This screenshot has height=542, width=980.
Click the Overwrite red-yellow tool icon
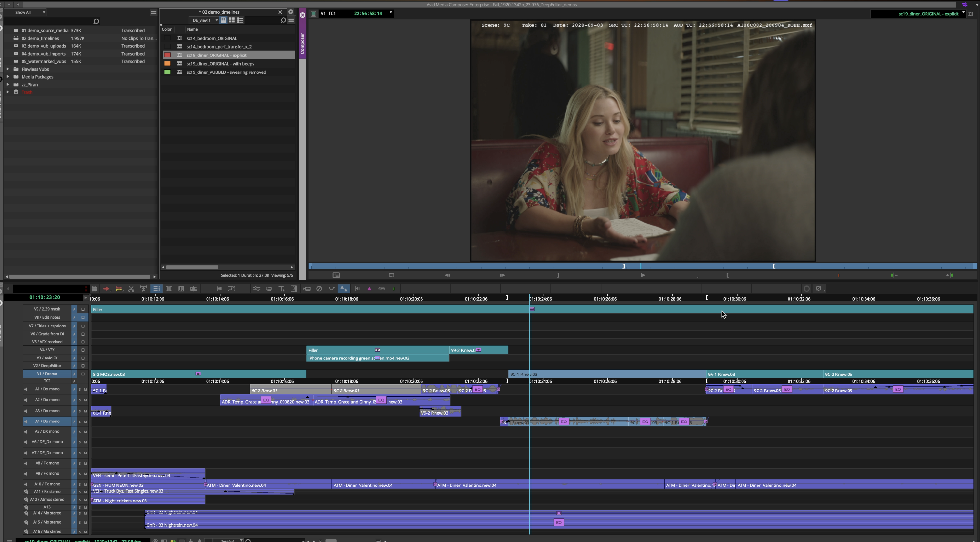pyautogui.click(x=119, y=289)
